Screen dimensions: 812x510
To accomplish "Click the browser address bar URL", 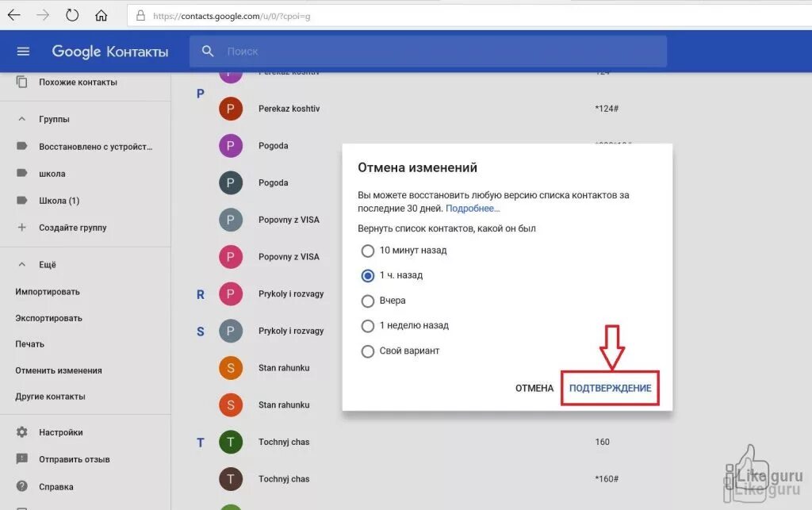I will (232, 16).
